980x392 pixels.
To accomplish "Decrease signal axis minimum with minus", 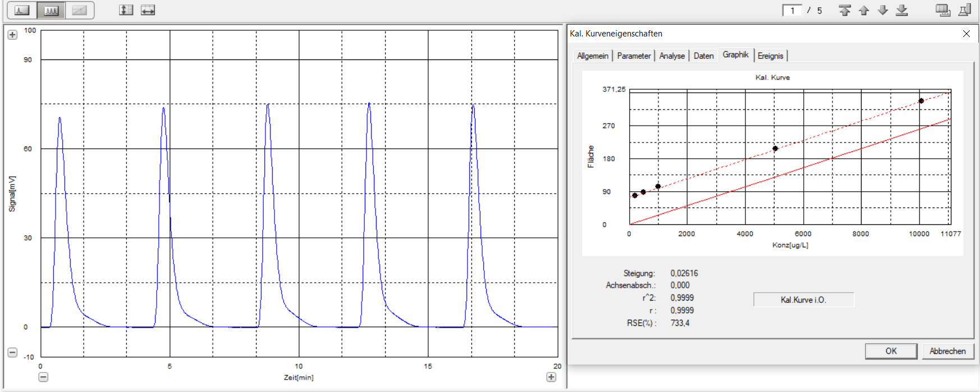I will click(x=12, y=352).
